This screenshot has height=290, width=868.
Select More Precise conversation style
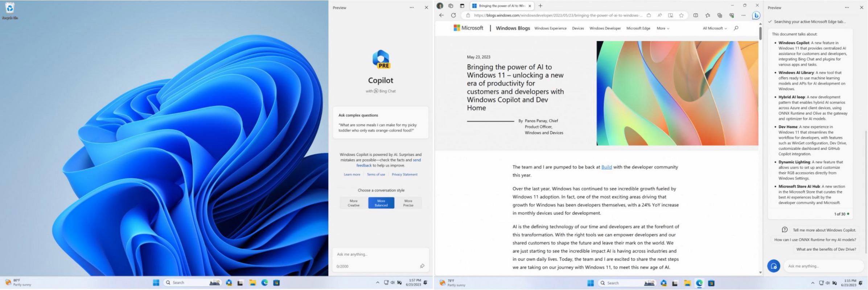pos(408,203)
